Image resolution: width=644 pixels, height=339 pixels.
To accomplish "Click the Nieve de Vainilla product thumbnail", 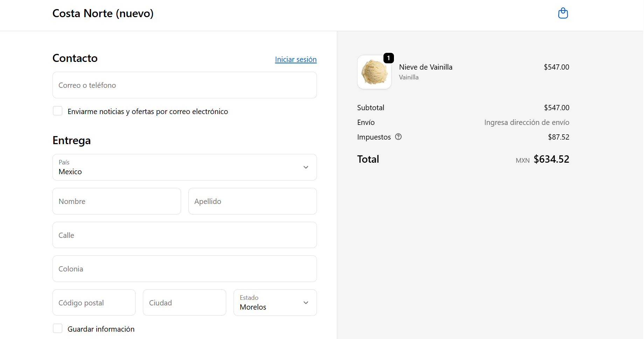I will pos(374,72).
